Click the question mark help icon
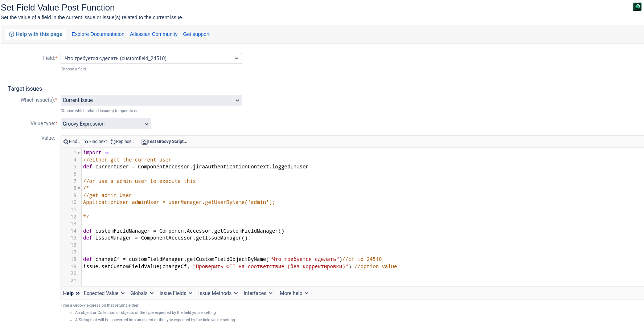Viewport: 644px width, 323px height. click(x=12, y=34)
